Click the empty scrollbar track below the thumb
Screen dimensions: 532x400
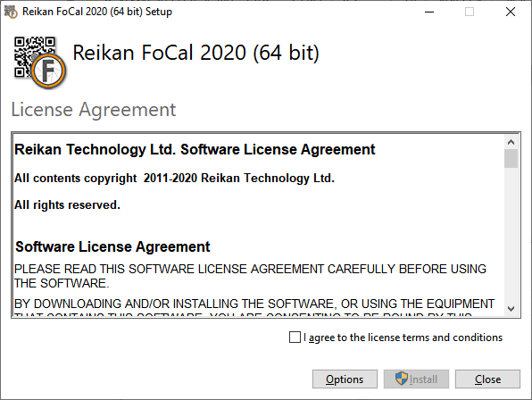click(511, 234)
